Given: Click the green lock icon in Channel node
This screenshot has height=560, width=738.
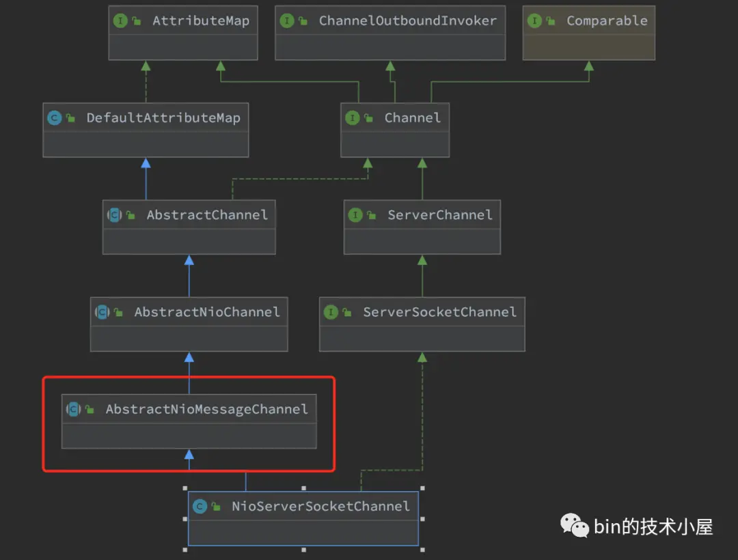Looking at the screenshot, I should 368,117.
